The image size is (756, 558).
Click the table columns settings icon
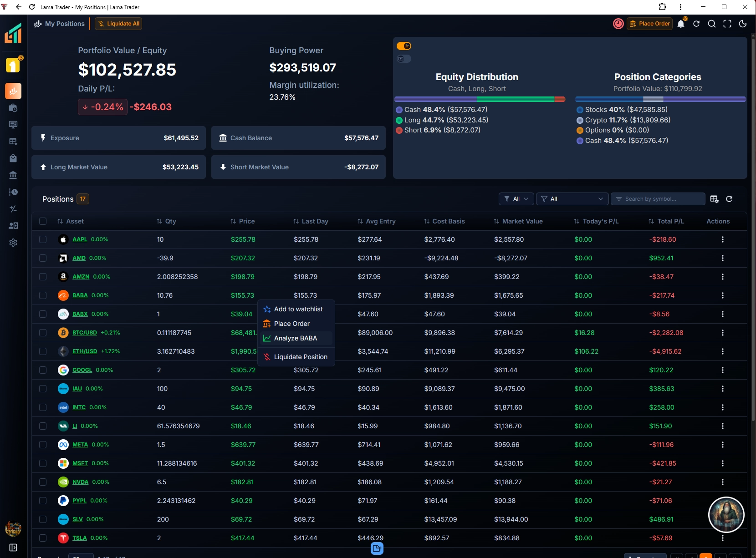pos(714,199)
